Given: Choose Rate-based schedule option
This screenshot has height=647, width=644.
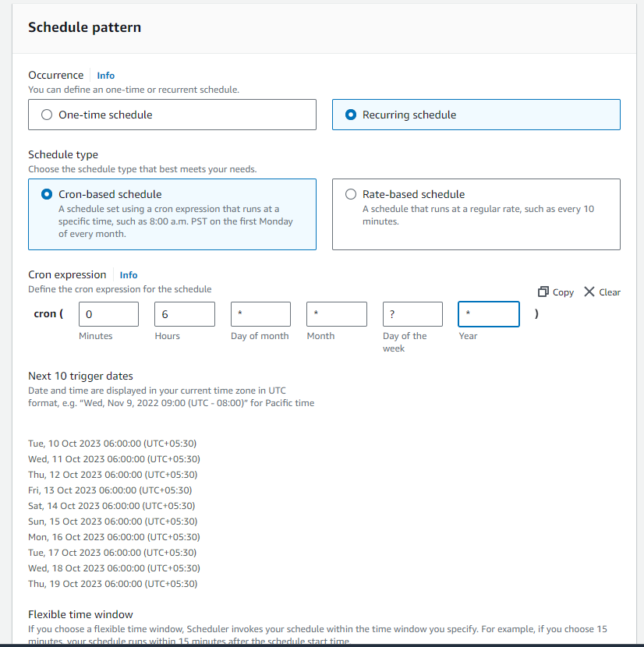Looking at the screenshot, I should (351, 194).
